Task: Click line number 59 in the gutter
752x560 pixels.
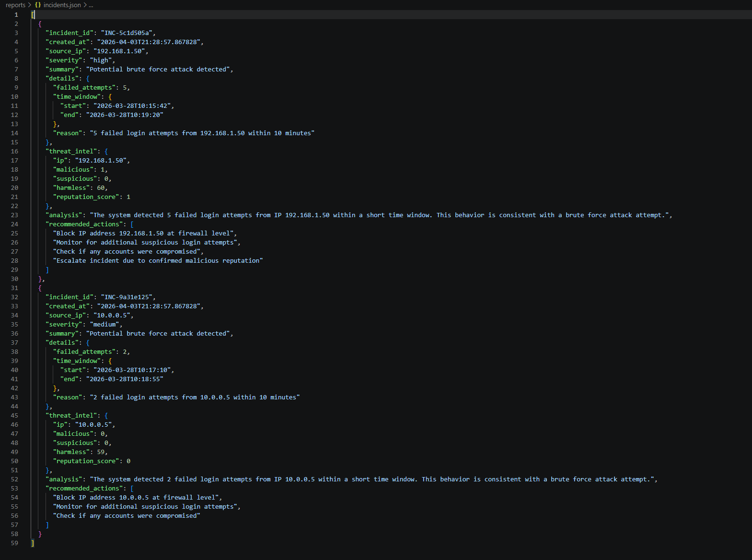Action: [14, 543]
